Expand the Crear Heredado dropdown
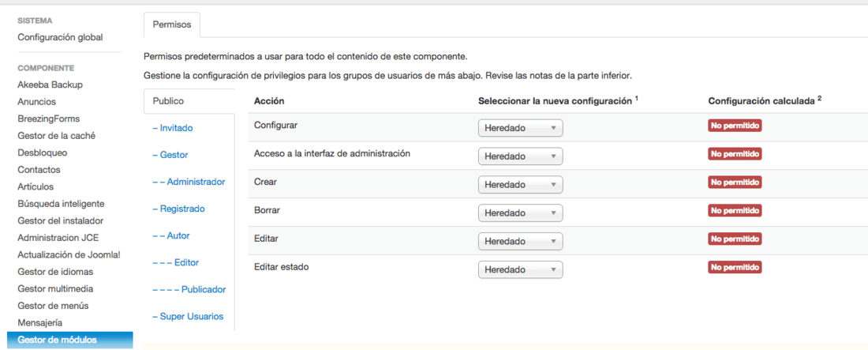The image size is (868, 350). coord(520,185)
